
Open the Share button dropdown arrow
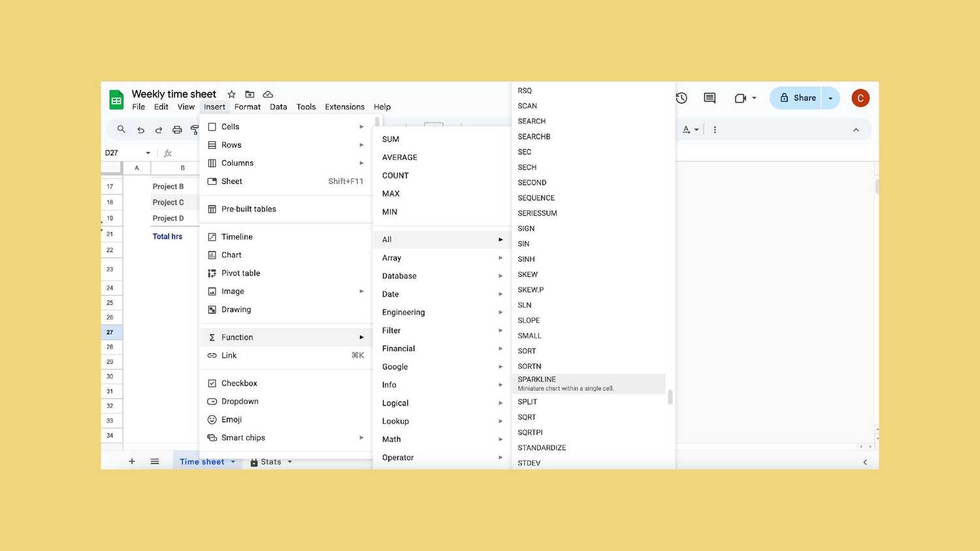pyautogui.click(x=830, y=98)
